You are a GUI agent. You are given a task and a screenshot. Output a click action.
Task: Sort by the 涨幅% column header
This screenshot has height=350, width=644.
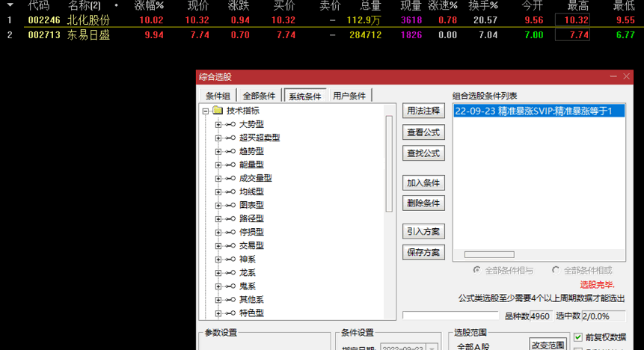point(149,6)
